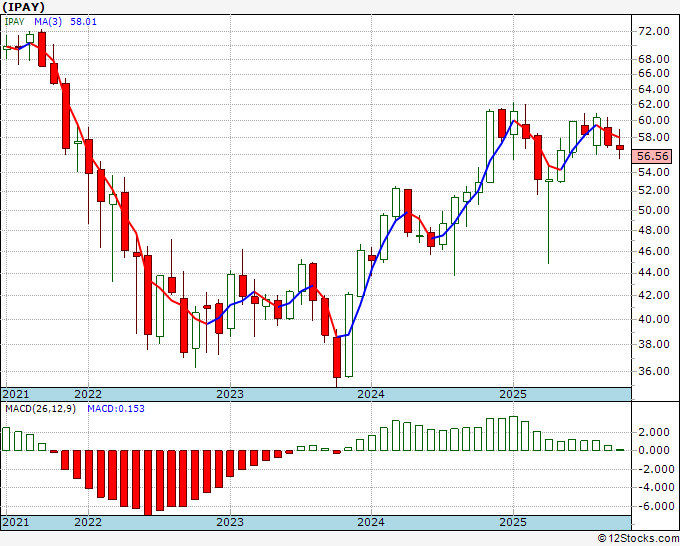Screen dimensions: 680x546
Task: Click the -2.000 MACD axis label
Action: pos(654,469)
